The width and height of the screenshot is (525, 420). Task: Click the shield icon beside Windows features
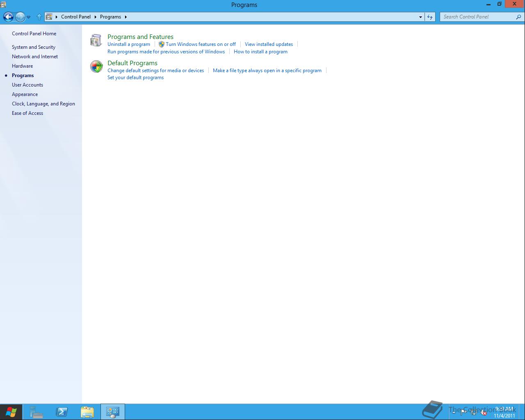coord(162,44)
